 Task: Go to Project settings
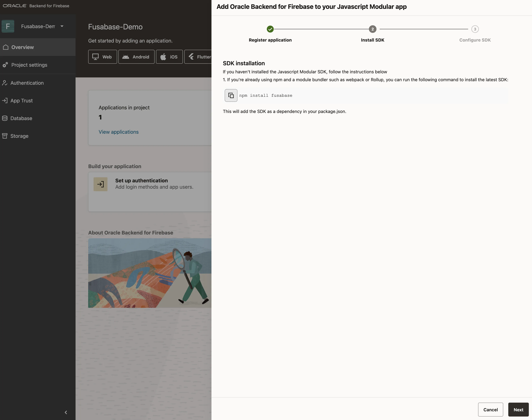click(38, 65)
